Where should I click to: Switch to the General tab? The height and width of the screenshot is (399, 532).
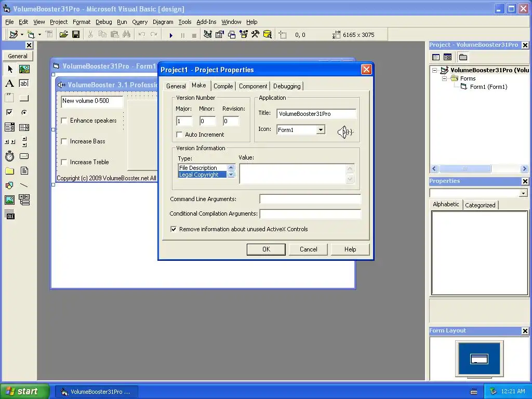(176, 86)
